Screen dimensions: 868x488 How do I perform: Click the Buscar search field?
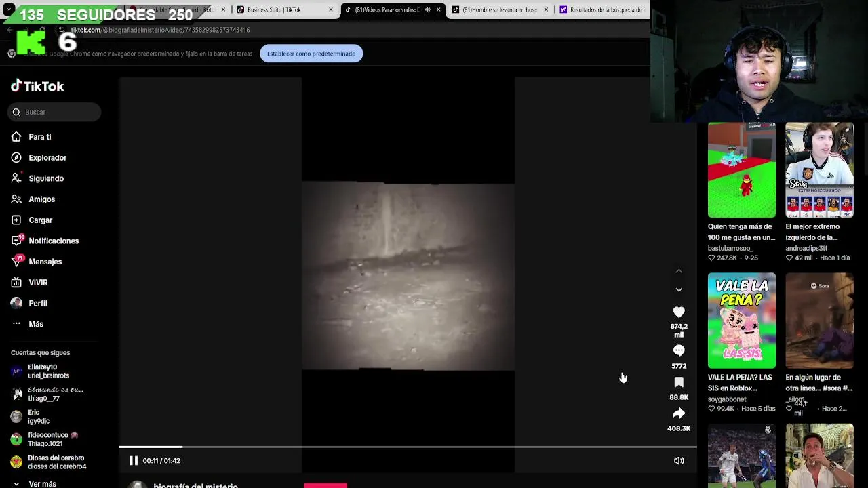coord(54,112)
